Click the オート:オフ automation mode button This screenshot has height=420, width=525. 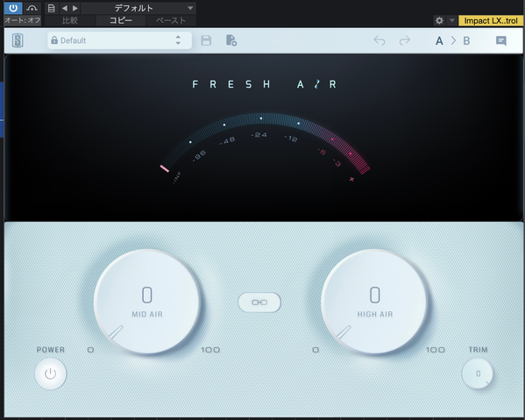click(23, 20)
